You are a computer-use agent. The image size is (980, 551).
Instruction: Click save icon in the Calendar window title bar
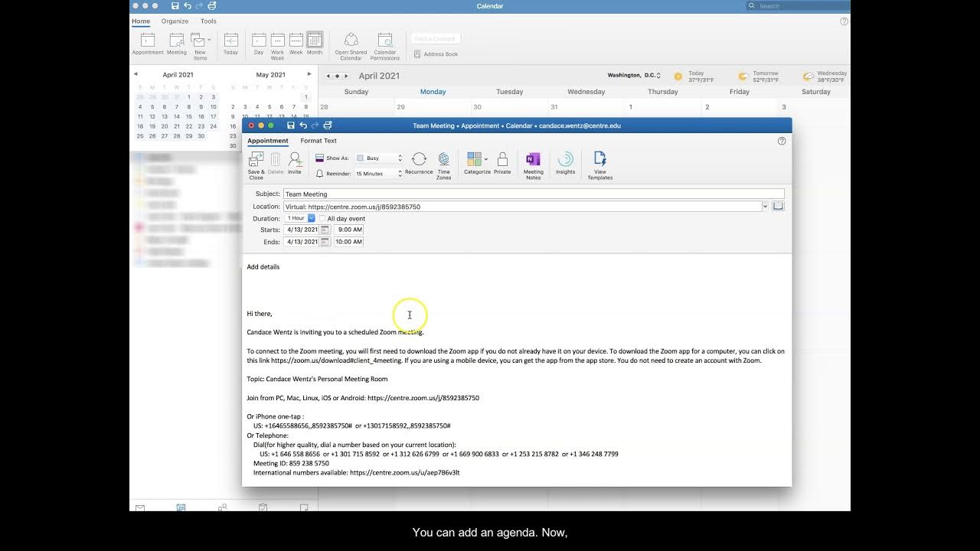(175, 6)
